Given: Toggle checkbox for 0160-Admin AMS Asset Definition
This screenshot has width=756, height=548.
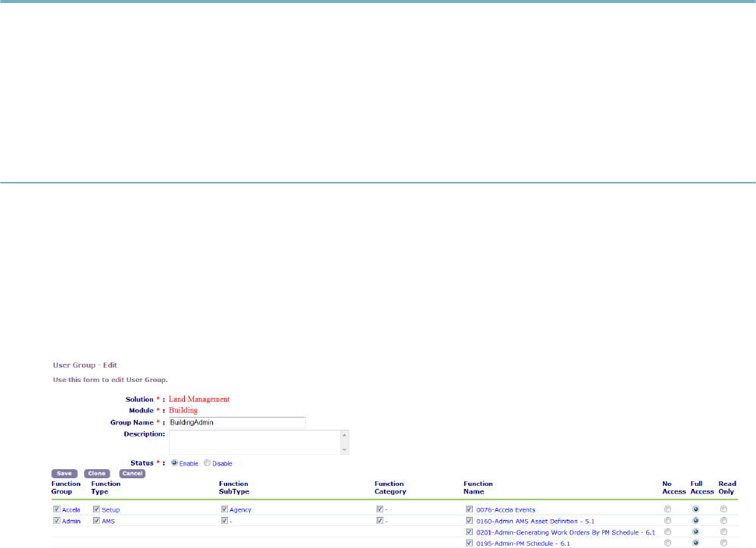Looking at the screenshot, I should (x=469, y=521).
